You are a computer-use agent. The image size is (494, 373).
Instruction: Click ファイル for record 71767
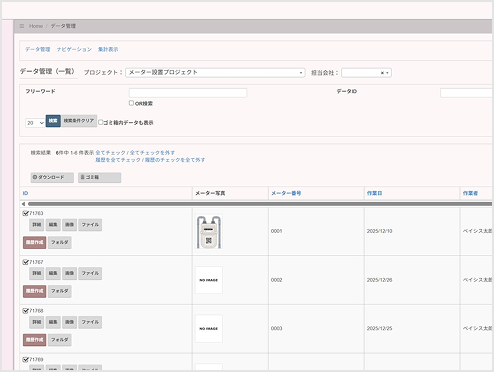click(90, 273)
